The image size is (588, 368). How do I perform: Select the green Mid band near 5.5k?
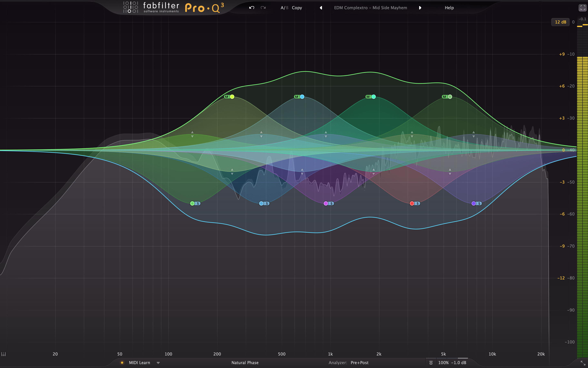pyautogui.click(x=450, y=97)
